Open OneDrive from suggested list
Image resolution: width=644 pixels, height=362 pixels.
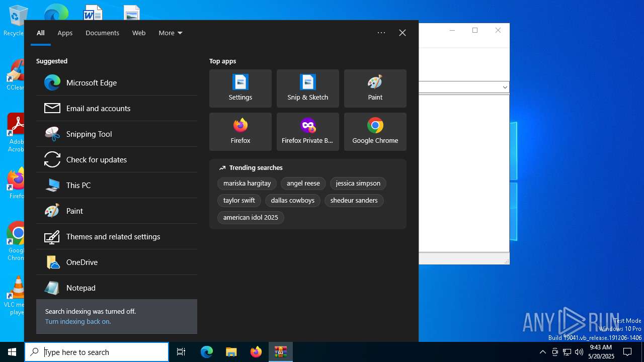117,262
